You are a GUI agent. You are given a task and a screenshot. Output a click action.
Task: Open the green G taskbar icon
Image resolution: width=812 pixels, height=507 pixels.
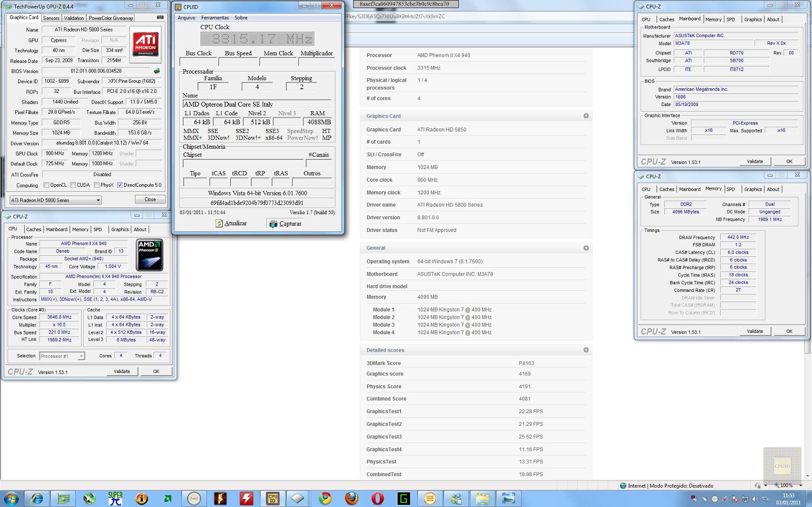(404, 498)
